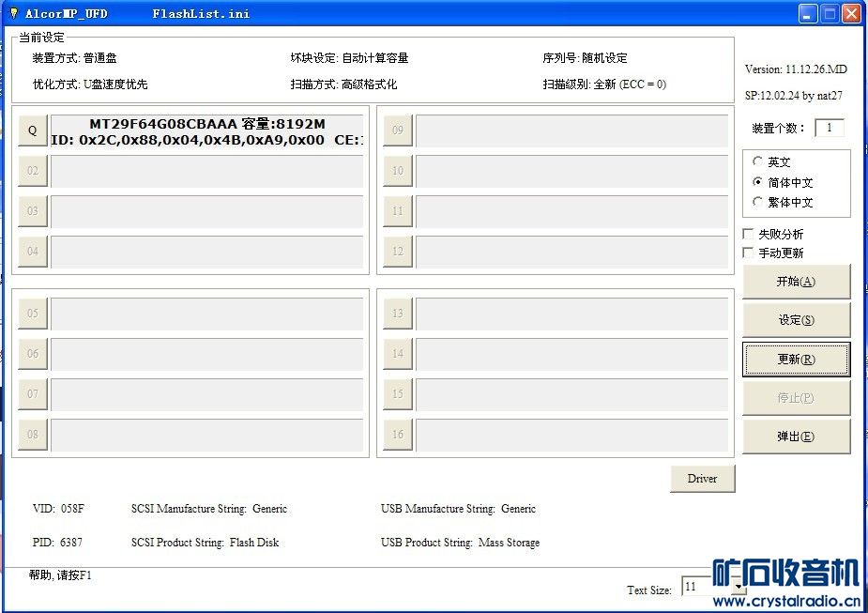Click USB Product String: Mass Storage text
Viewport: 868px width, 613px height.
click(460, 542)
